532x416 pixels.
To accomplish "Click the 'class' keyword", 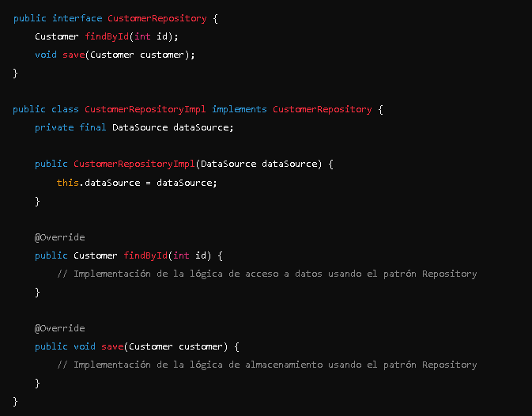I will tap(65, 109).
